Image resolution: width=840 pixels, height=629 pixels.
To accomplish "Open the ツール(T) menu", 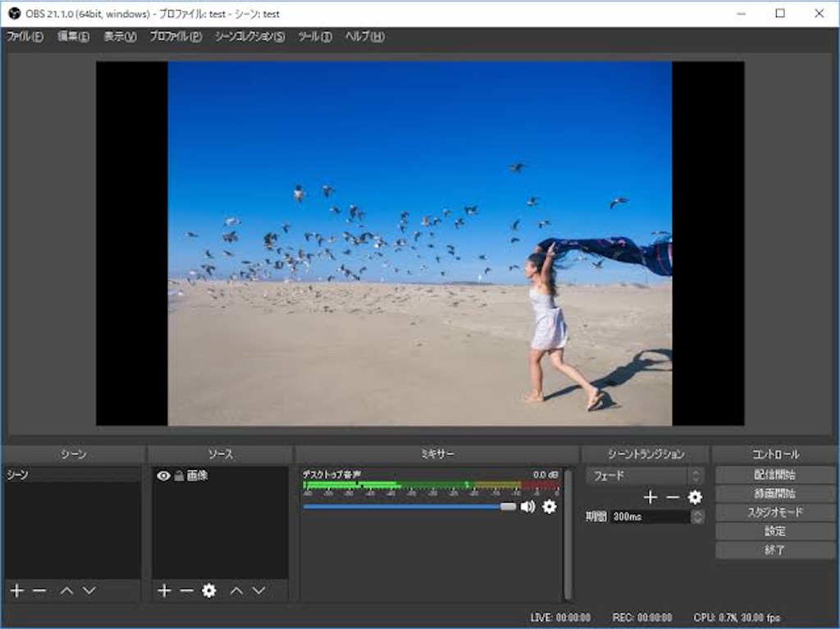I will 315,36.
